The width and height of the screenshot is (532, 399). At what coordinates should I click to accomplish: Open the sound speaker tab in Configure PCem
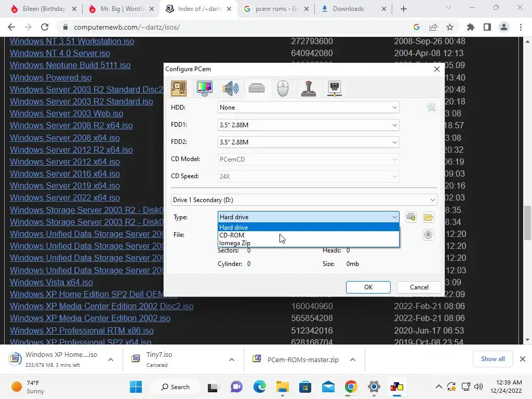[230, 88]
